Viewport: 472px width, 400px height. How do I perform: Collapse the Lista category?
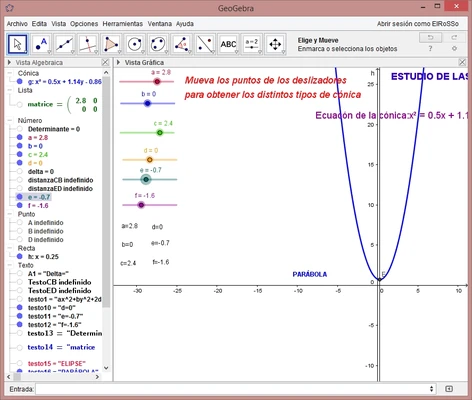(x=10, y=90)
